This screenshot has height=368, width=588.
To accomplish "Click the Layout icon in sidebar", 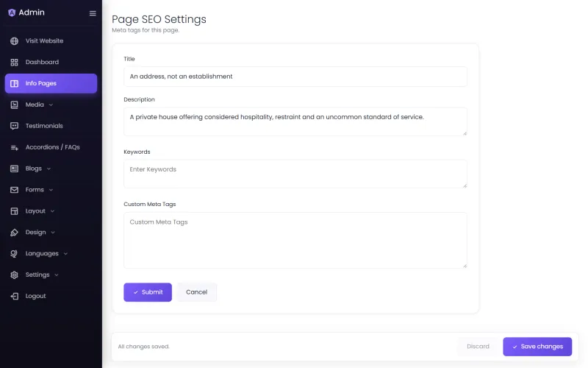I will [x=14, y=211].
